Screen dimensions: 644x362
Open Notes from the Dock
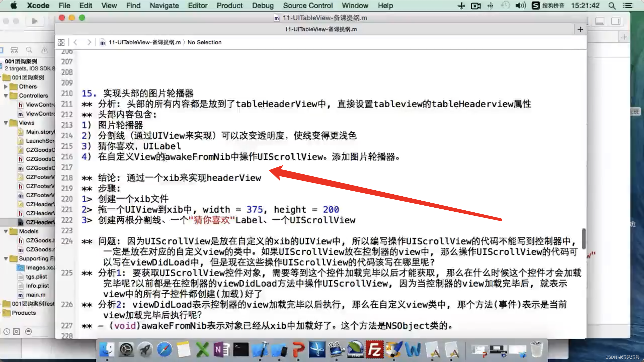[183, 349]
